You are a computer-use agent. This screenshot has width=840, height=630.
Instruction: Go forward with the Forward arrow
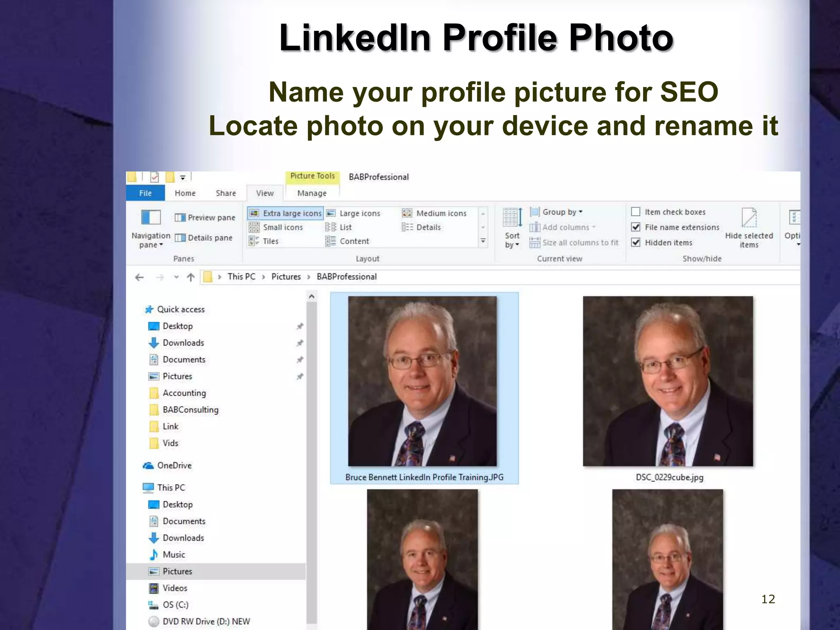click(x=160, y=278)
